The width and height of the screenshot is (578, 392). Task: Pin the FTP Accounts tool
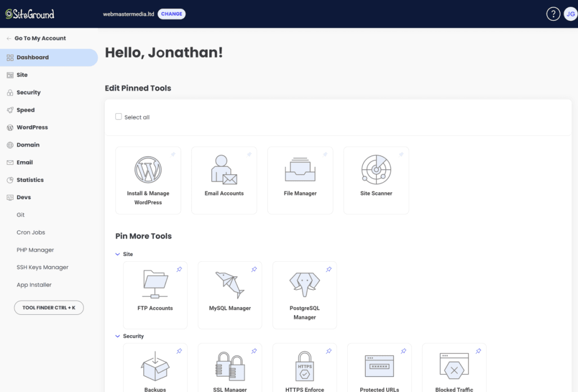pos(179,270)
